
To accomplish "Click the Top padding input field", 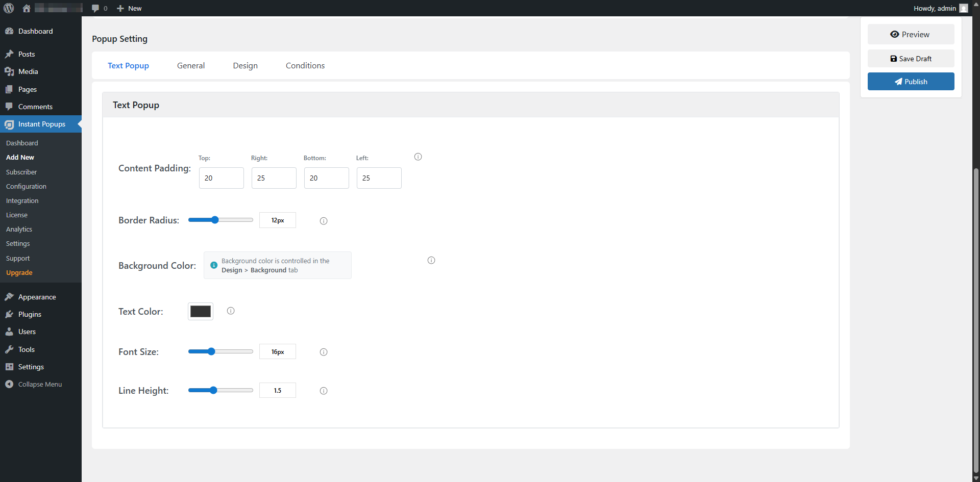I will pyautogui.click(x=221, y=178).
